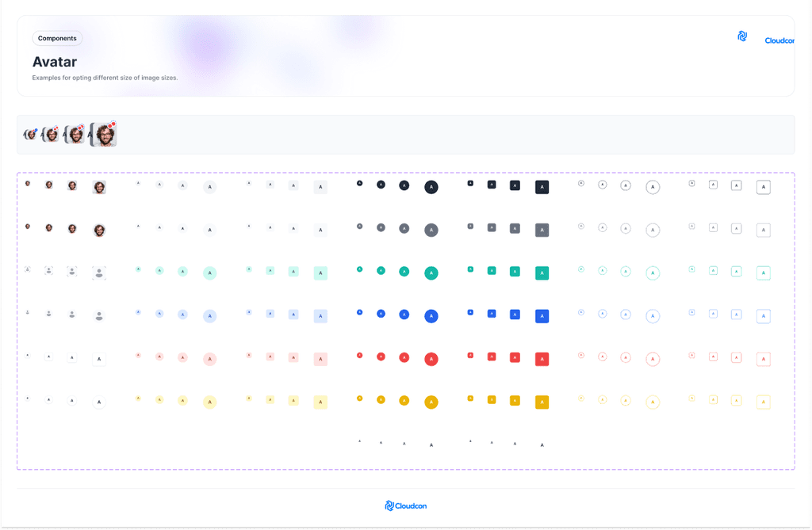
Task: Click the smallest solid red square avatar
Action: point(470,355)
